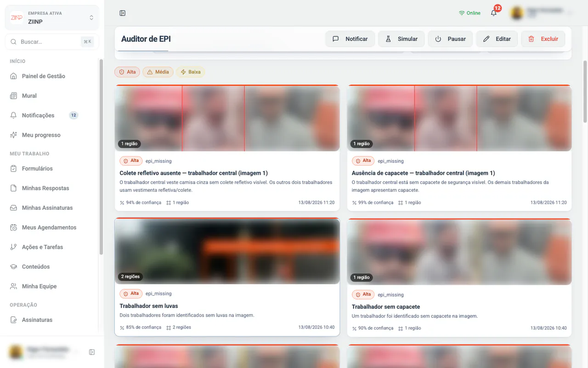The width and height of the screenshot is (588, 368).
Task: Click the red Excluir button
Action: 543,39
